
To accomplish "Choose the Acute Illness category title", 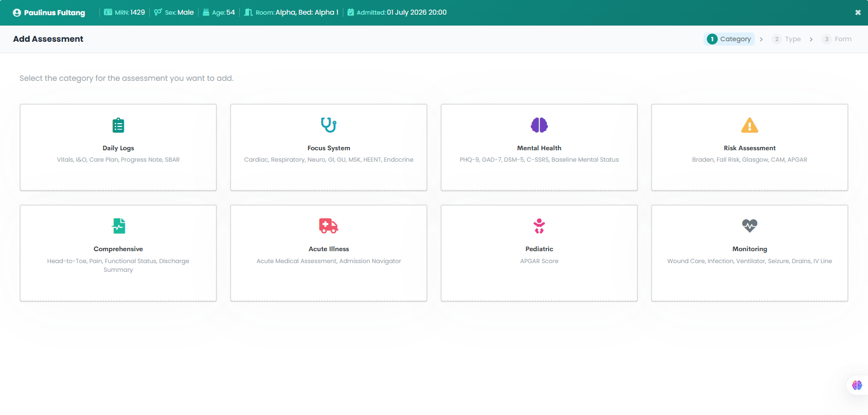I will 329,249.
